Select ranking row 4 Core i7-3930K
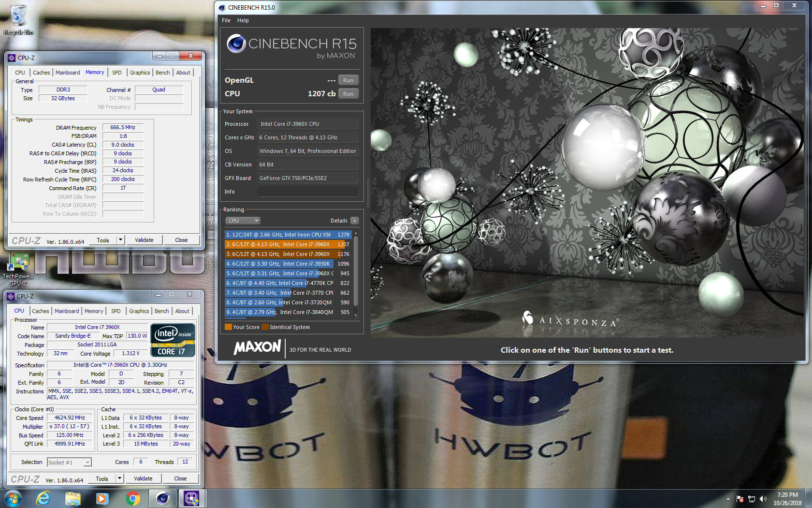This screenshot has height=508, width=812. coord(288,264)
